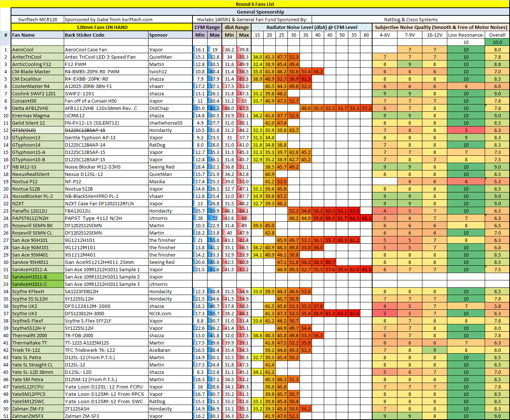Click CoolerMaster R4 overall rating '6.0'

point(497,86)
